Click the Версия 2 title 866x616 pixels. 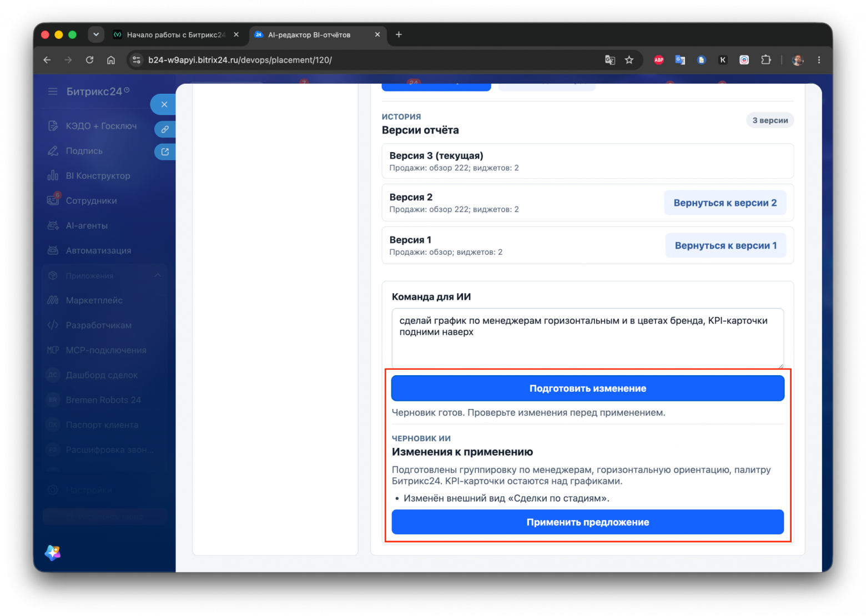(x=411, y=197)
